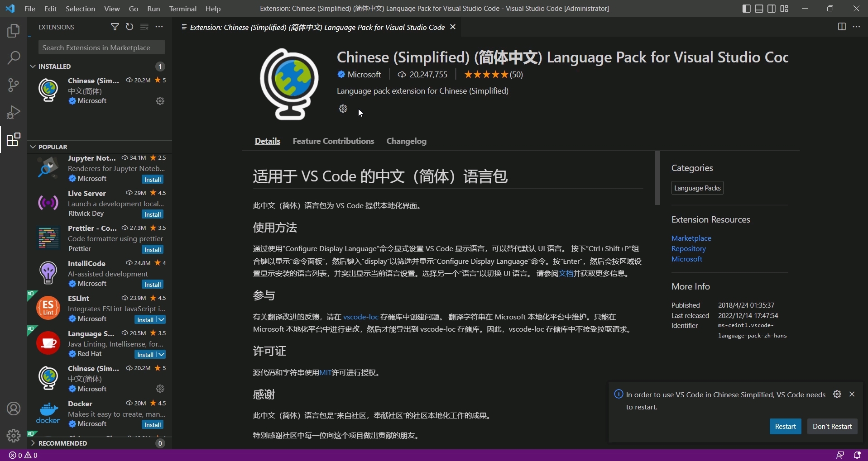Open the Search view in activity bar
Viewport: 868px width, 461px height.
point(14,57)
